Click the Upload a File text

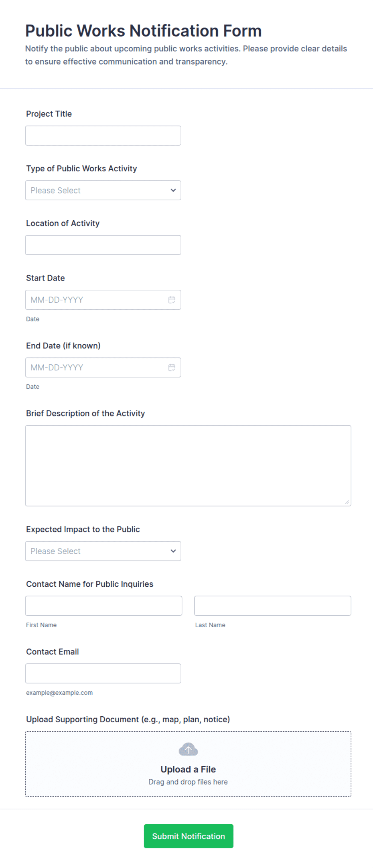pyautogui.click(x=188, y=769)
